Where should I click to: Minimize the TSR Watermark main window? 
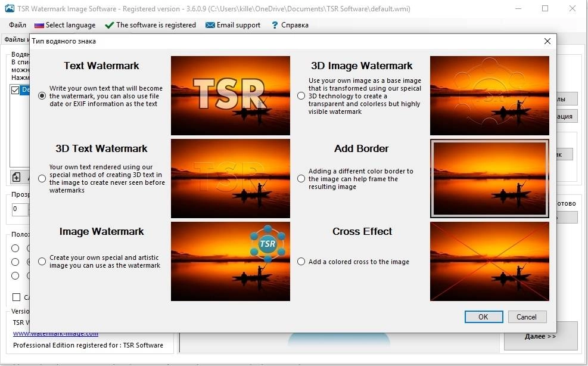pos(518,8)
